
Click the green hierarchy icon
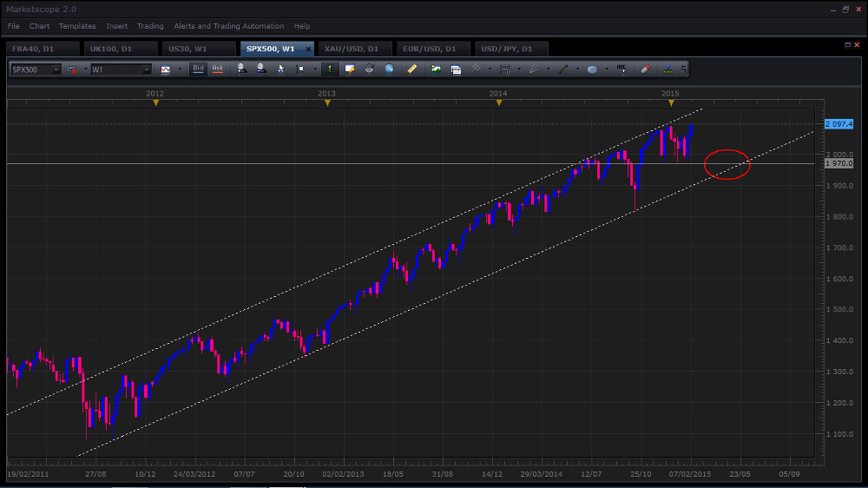(668, 69)
